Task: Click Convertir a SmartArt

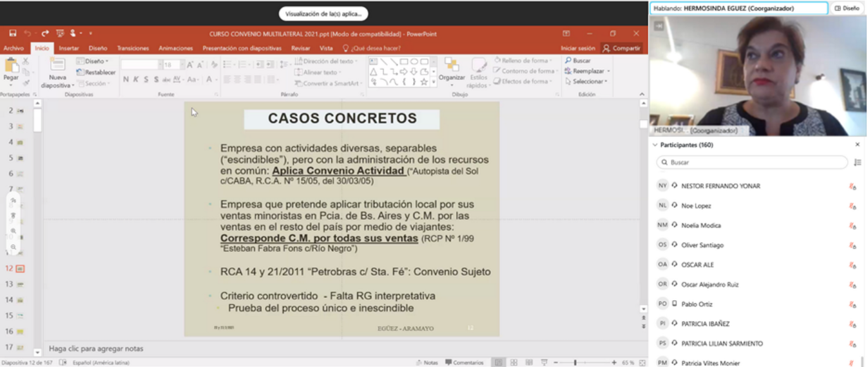Action: point(329,83)
